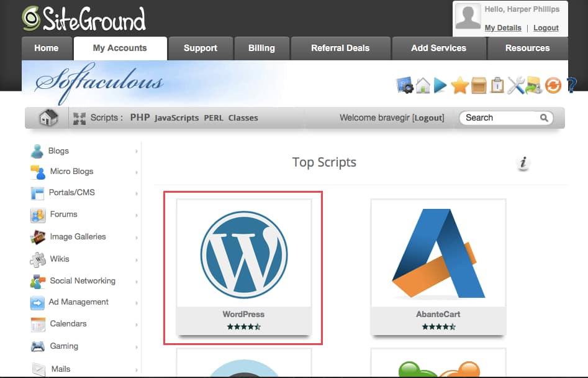Open My Details link
The width and height of the screenshot is (588, 378).
pos(503,28)
